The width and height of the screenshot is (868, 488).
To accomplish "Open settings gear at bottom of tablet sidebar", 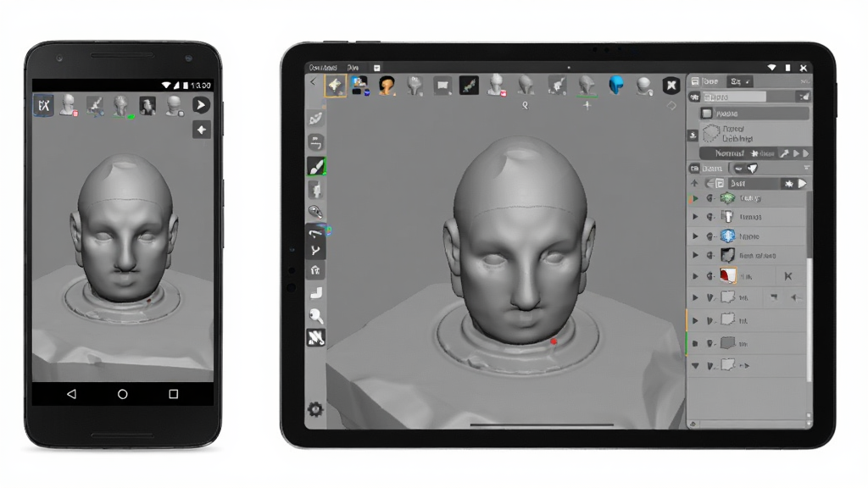I will tap(315, 409).
